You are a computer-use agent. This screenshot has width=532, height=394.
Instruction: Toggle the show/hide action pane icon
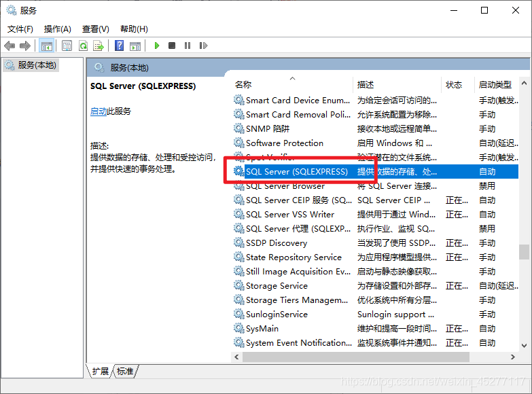[135, 46]
